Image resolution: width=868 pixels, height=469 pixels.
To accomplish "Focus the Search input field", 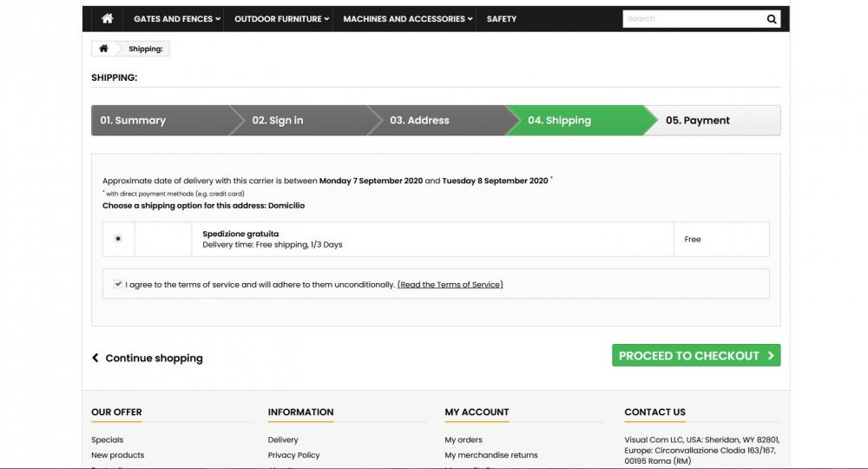I will click(x=694, y=19).
